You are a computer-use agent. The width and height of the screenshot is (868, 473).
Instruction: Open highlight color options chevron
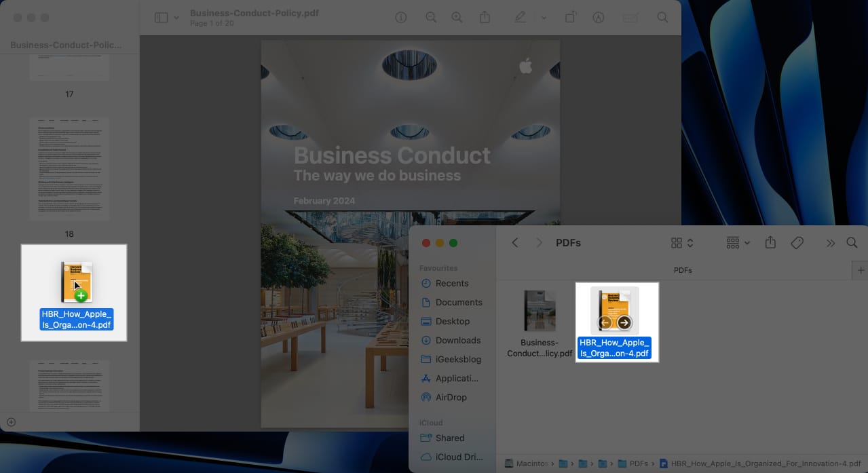pos(544,18)
